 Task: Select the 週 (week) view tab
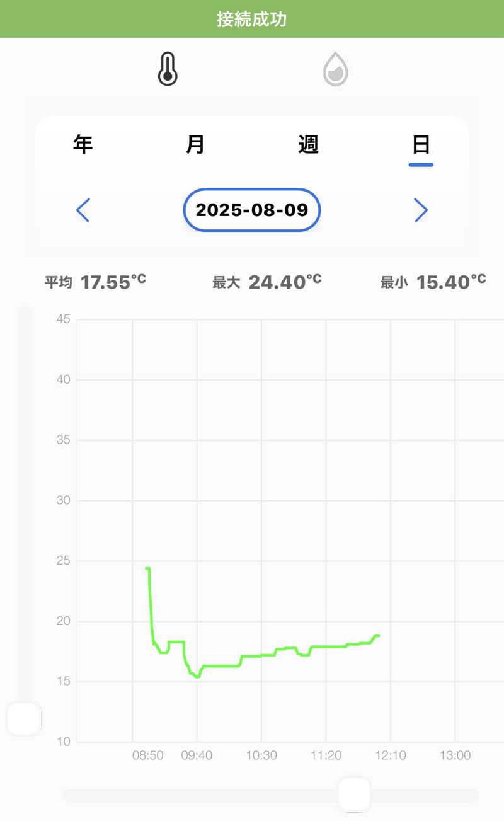308,145
